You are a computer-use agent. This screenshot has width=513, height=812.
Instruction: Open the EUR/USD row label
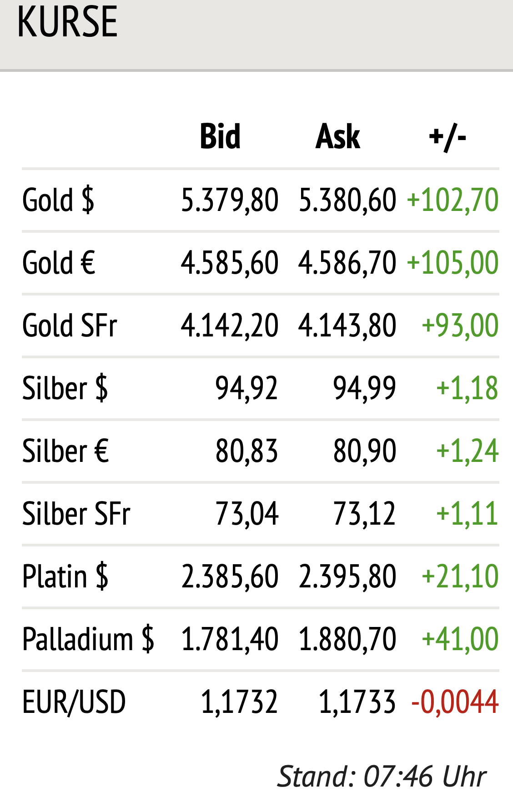point(74,702)
